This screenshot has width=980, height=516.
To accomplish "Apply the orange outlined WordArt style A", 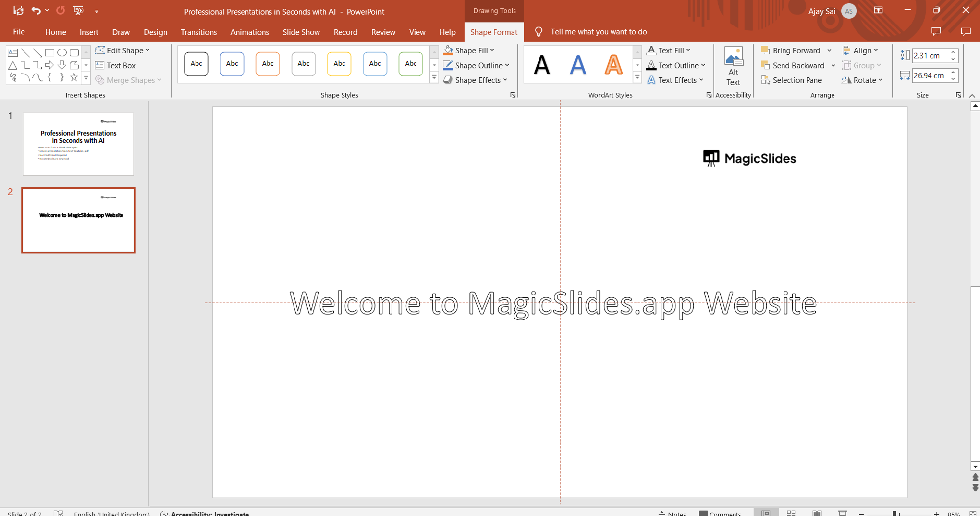I will (613, 64).
